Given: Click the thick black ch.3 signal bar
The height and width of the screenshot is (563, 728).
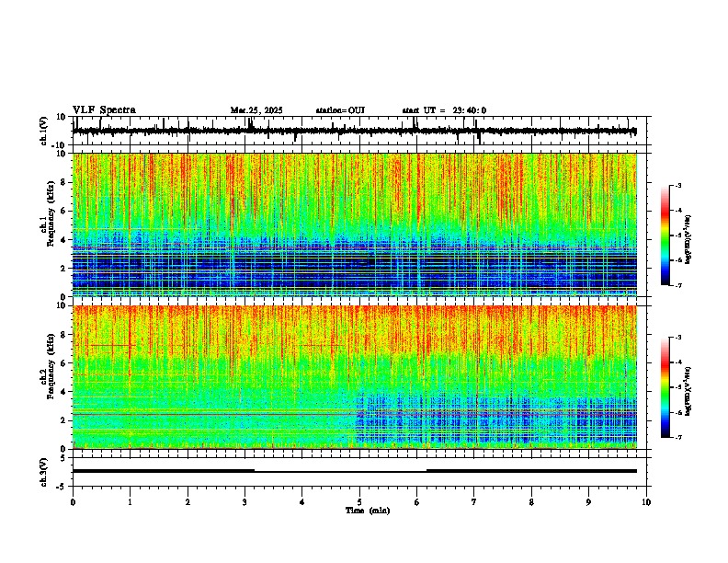Looking at the screenshot, I should [355, 471].
